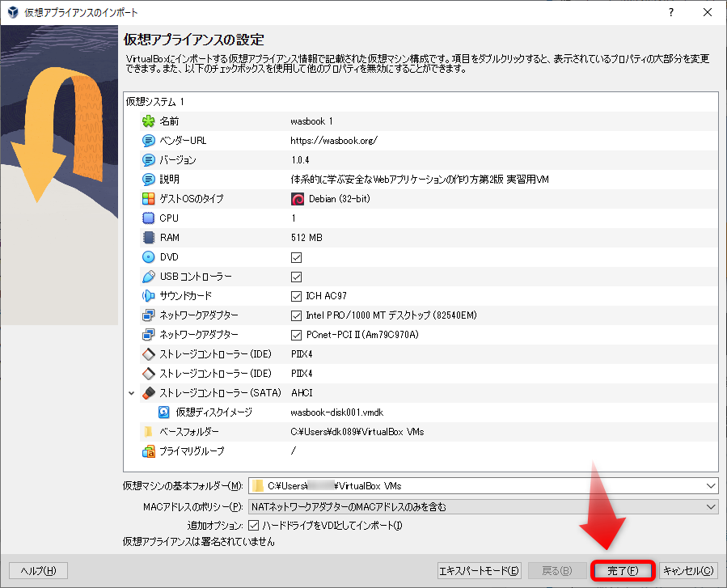Select the name value wasbook 1
Viewport: 727px width, 588px height.
click(x=311, y=121)
